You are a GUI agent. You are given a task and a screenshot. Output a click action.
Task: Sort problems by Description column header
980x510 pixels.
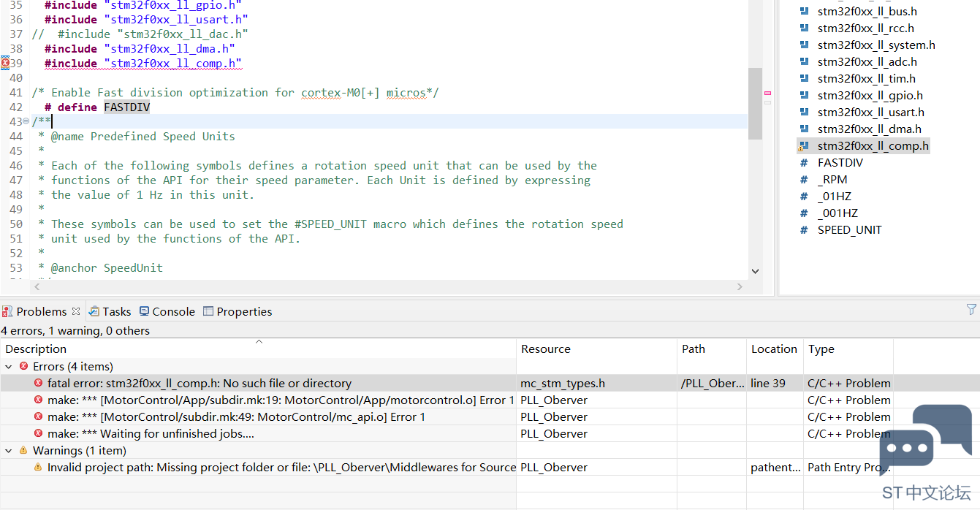pos(258,349)
